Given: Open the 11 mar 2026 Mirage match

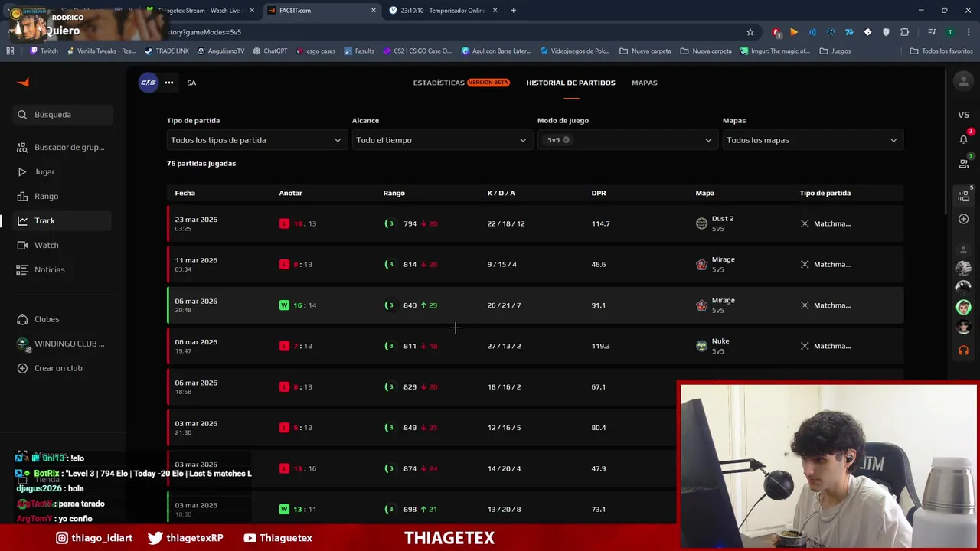Looking at the screenshot, I should pos(535,264).
